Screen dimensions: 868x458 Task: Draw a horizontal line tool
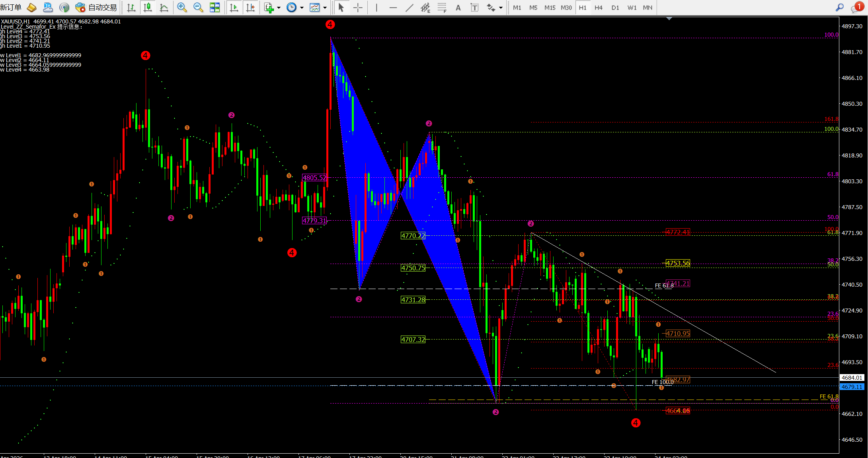click(393, 8)
